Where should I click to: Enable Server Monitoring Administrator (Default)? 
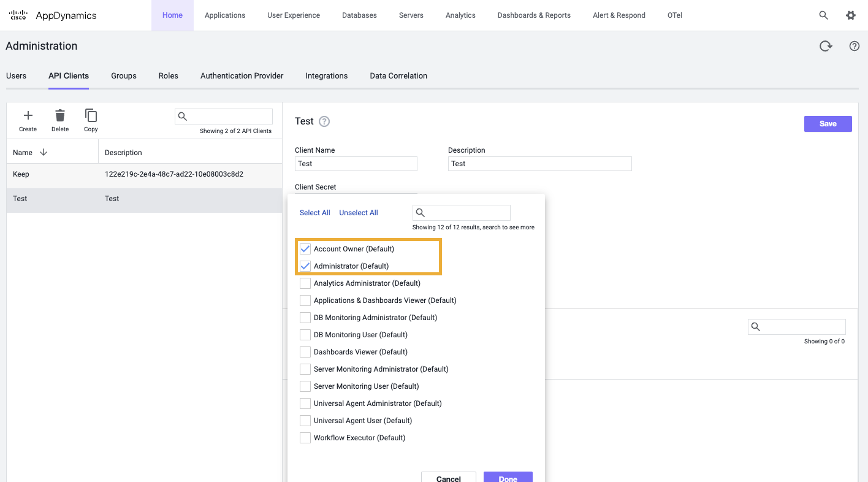coord(305,369)
